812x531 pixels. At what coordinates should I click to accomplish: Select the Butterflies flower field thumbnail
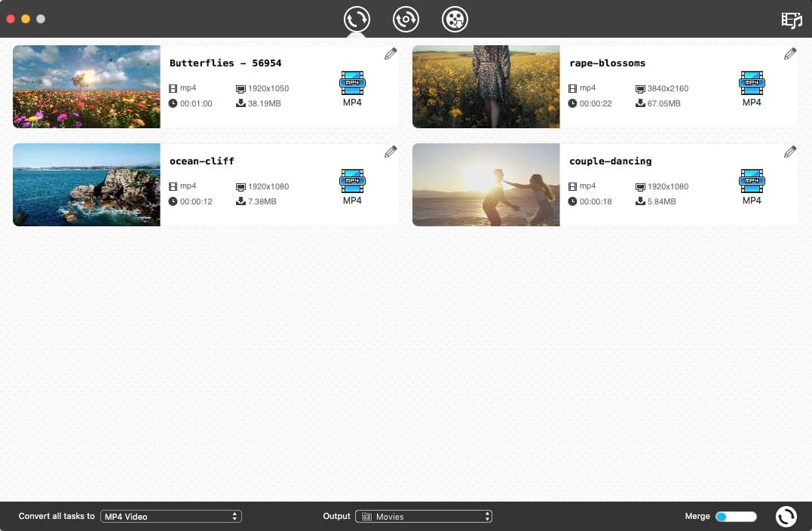tap(87, 87)
